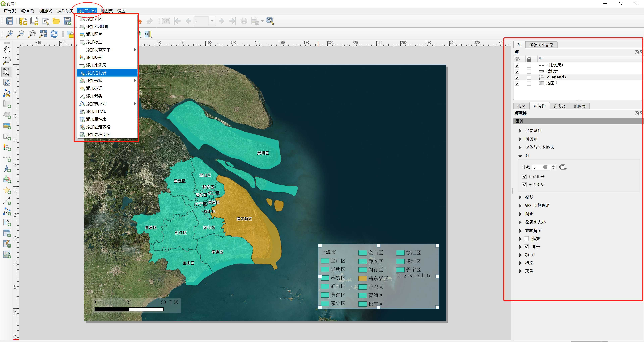The width and height of the screenshot is (644, 342).
Task: Uncheck the 列宽相等 checkbox
Action: click(x=525, y=177)
